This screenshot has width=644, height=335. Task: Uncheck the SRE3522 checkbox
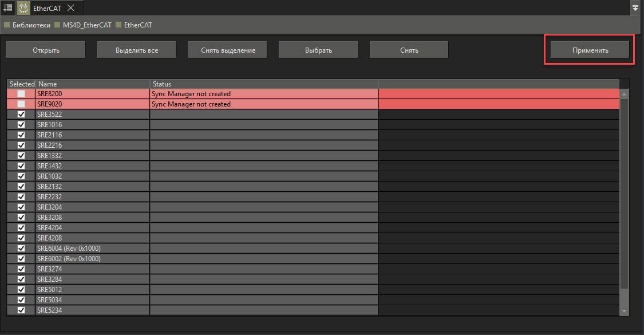(x=21, y=115)
